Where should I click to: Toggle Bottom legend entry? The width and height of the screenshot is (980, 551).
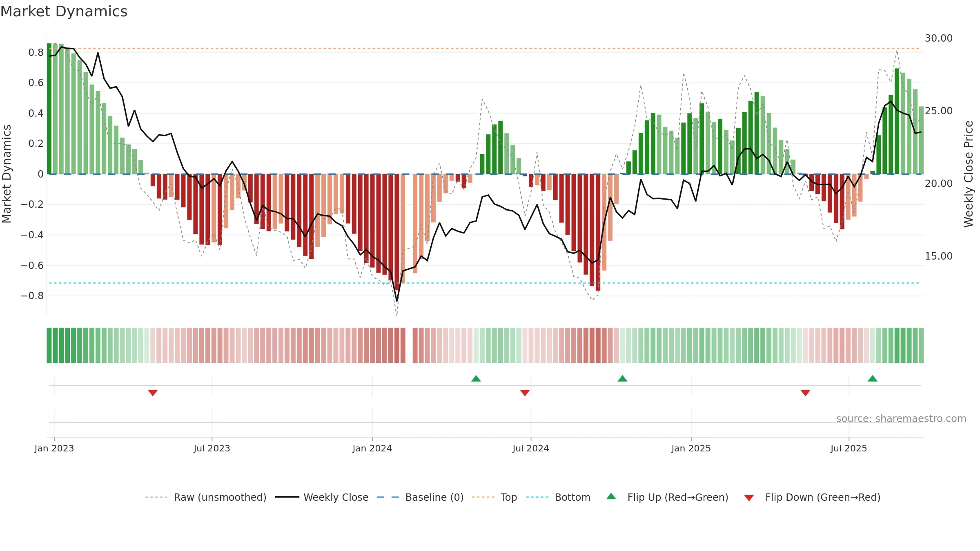click(x=558, y=497)
